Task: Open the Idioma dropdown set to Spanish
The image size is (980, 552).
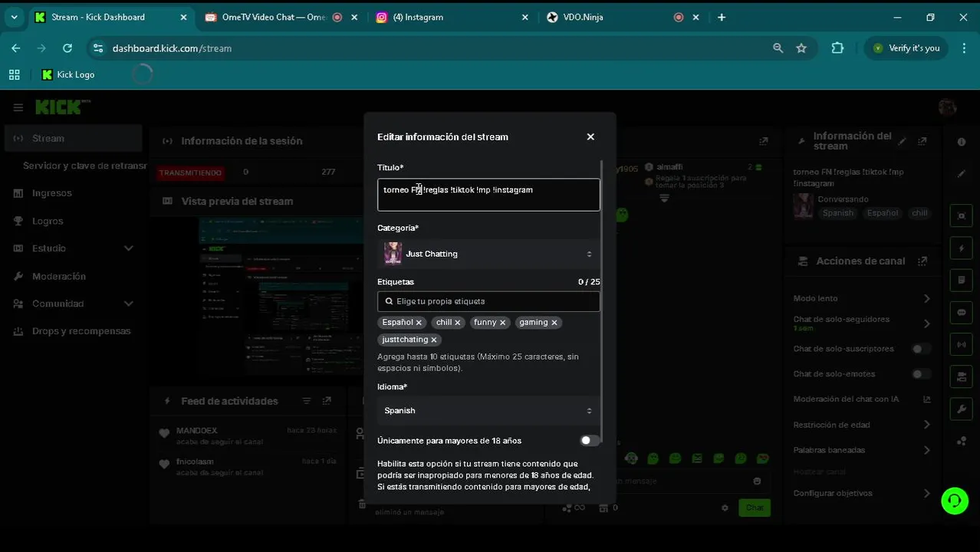Action: pyautogui.click(x=488, y=411)
